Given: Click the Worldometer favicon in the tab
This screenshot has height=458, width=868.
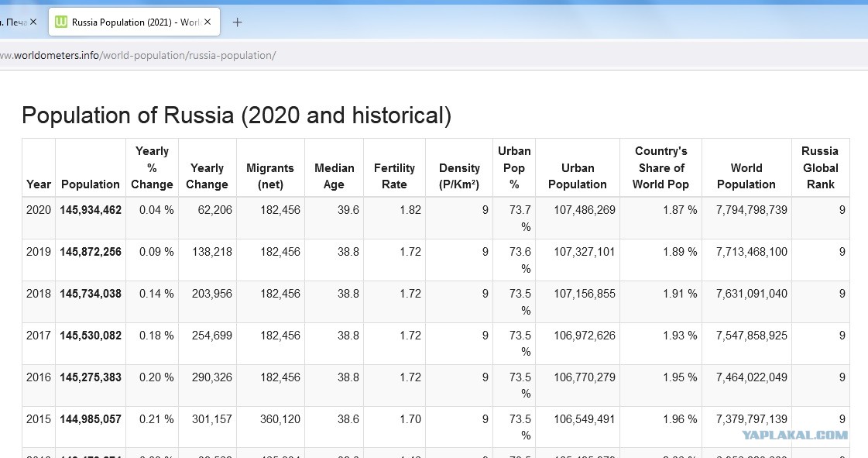Looking at the screenshot, I should pos(61,22).
